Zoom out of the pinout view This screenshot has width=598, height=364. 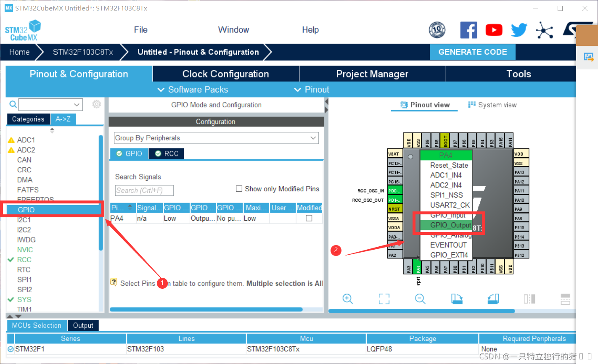click(x=420, y=299)
